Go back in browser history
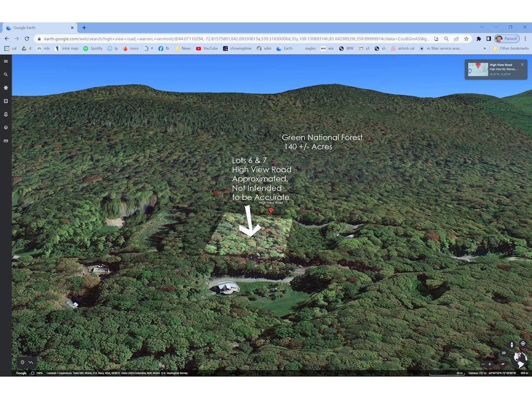Image resolution: width=532 pixels, height=399 pixels. click(7, 39)
